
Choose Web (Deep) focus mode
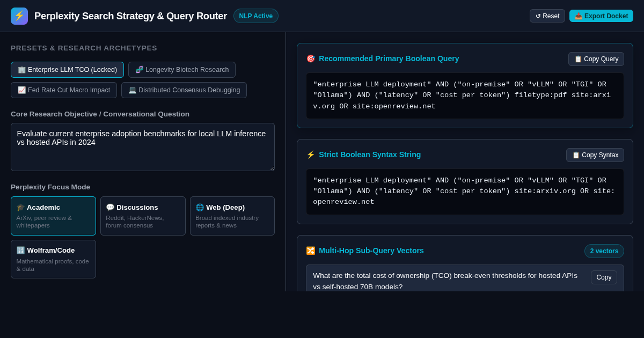pyautogui.click(x=232, y=216)
